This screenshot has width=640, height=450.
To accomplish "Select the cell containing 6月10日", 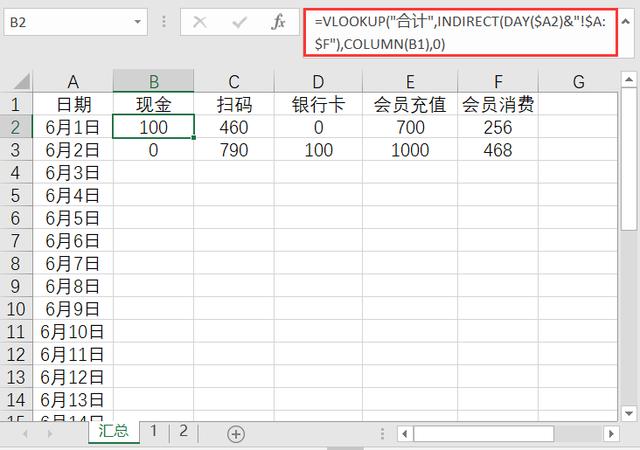I will (x=73, y=332).
